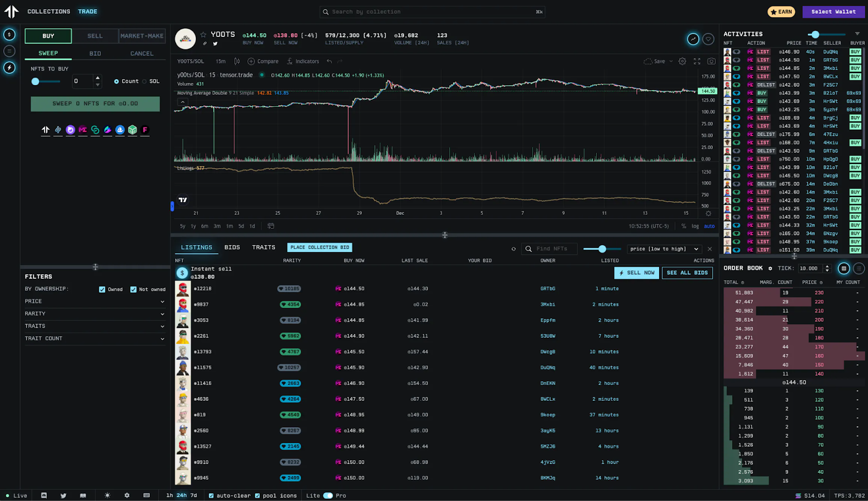Image resolution: width=868 pixels, height=501 pixels.
Task: Open activities filter icon
Action: [x=857, y=34]
